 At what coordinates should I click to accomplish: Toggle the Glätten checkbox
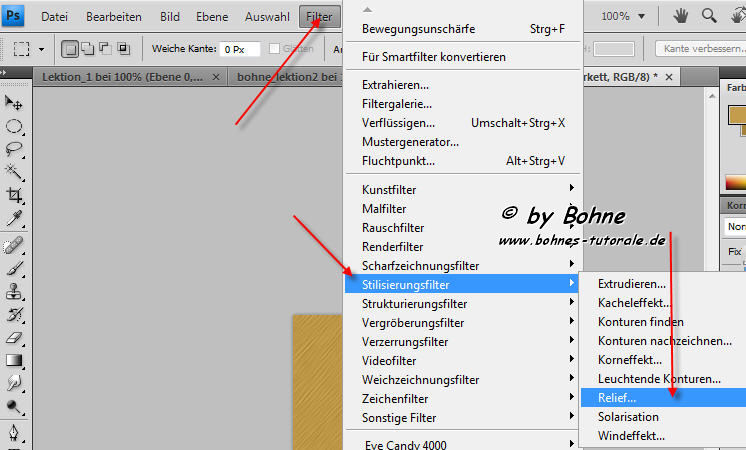(275, 48)
